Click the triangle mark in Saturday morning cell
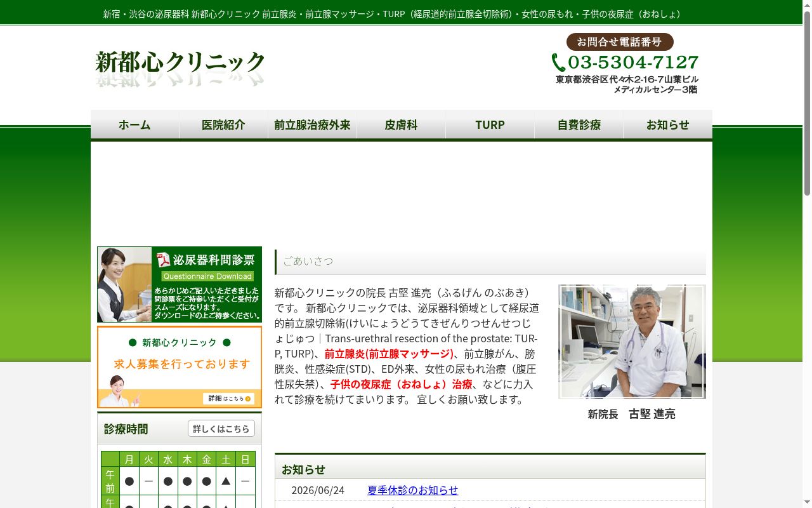The width and height of the screenshot is (812, 508). click(226, 481)
